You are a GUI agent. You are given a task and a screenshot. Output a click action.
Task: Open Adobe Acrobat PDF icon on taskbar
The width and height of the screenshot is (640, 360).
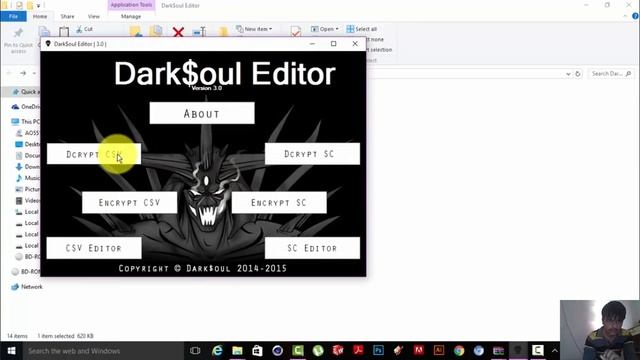pyautogui.click(x=358, y=351)
